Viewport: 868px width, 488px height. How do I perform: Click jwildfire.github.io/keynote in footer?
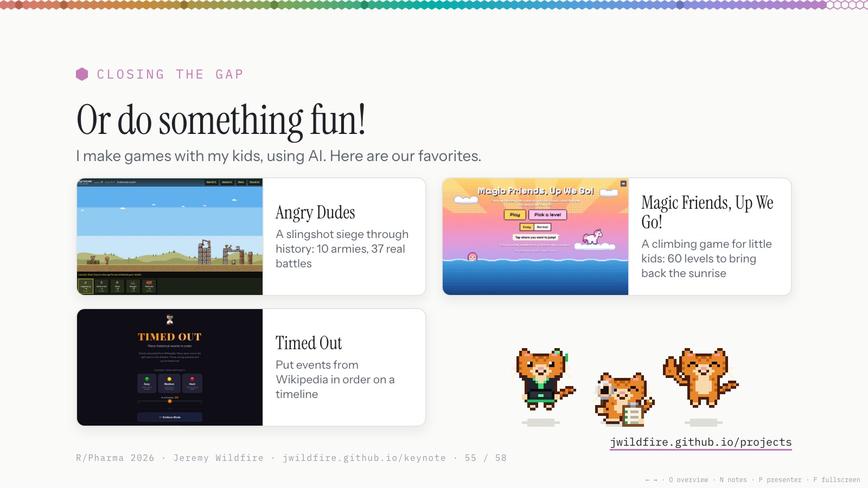pyautogui.click(x=364, y=458)
